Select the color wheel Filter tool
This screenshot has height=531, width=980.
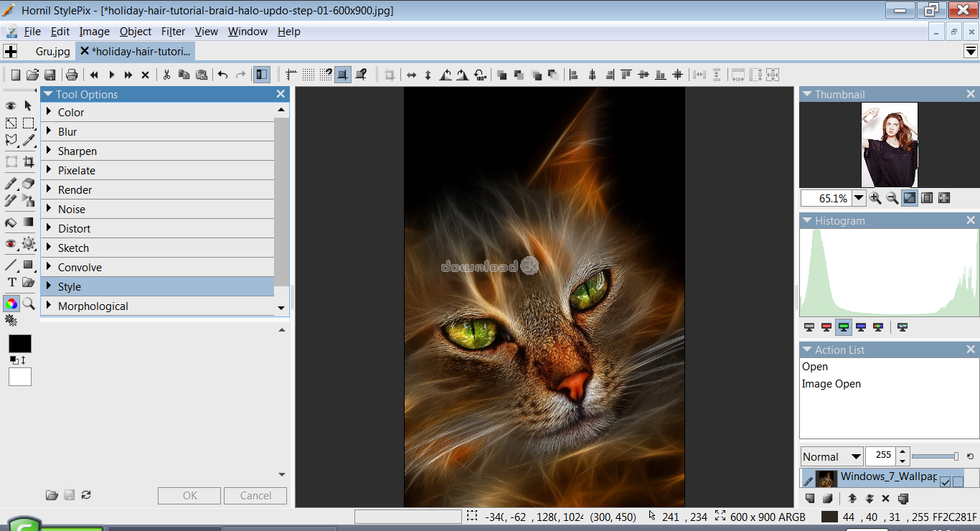(x=11, y=304)
